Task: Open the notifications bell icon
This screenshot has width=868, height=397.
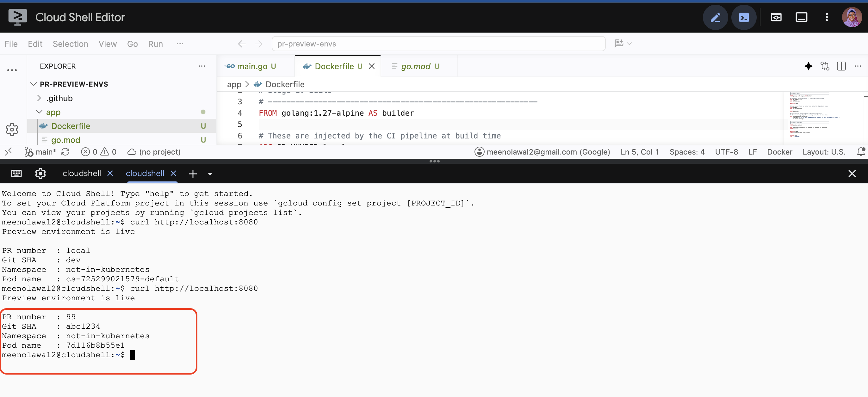Action: tap(860, 152)
